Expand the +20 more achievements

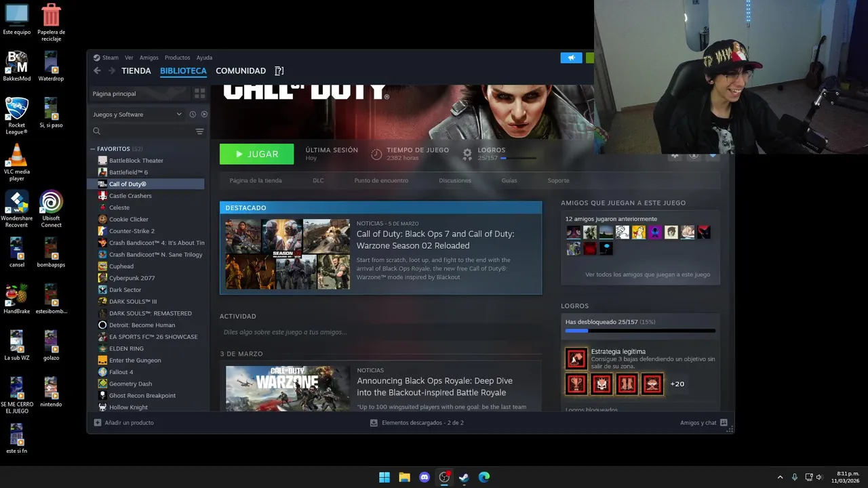tap(677, 384)
